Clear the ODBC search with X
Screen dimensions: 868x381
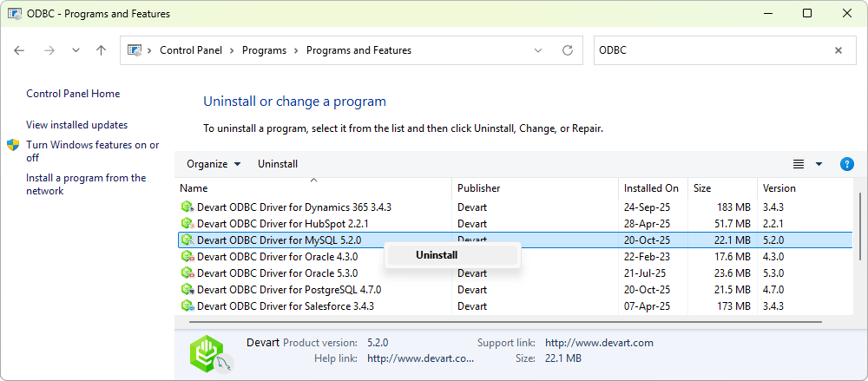(x=838, y=50)
